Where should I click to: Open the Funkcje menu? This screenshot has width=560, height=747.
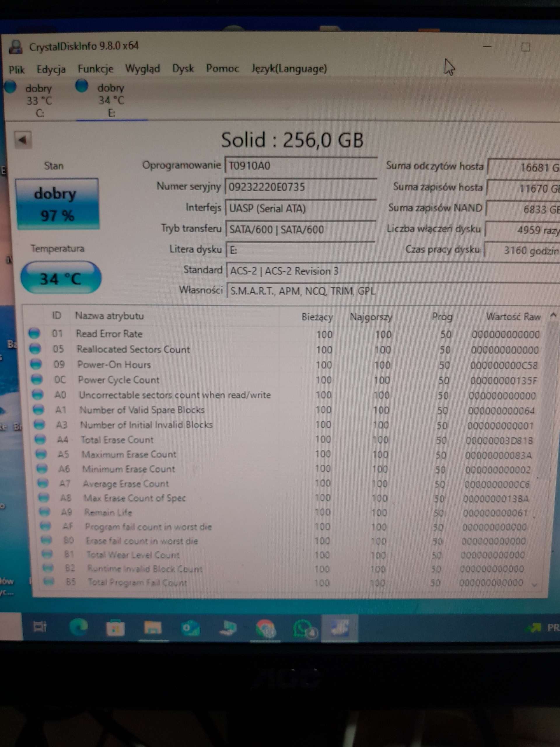96,69
